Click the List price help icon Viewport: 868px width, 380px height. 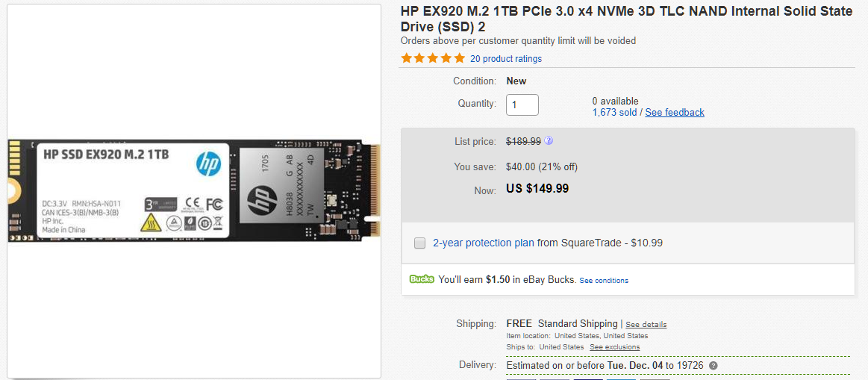tap(549, 140)
